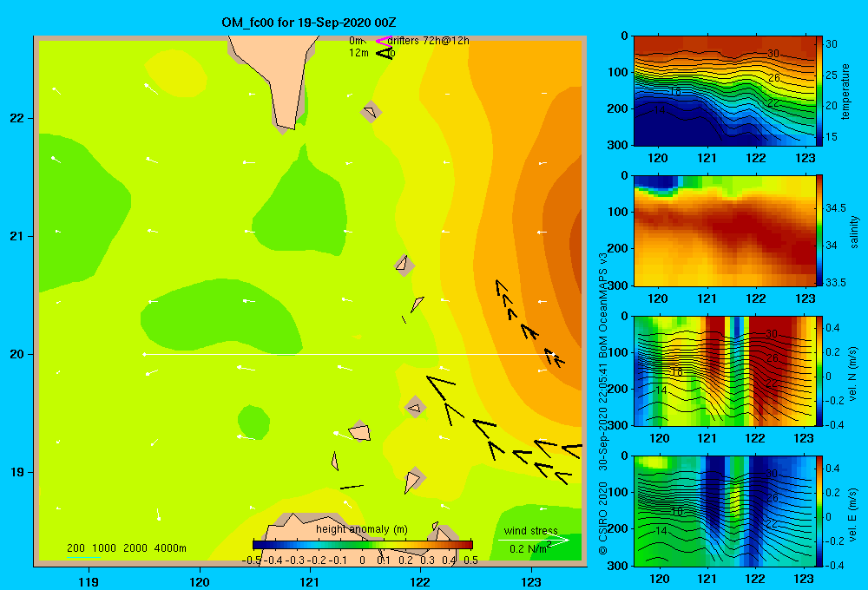Click longitude label 121 on the map axis
Screen dimensions: 868x590
click(310, 581)
